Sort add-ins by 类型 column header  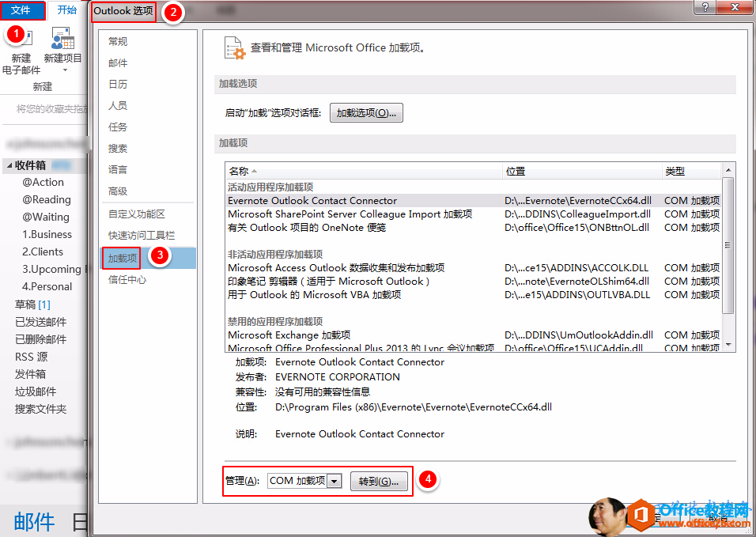[691, 171]
